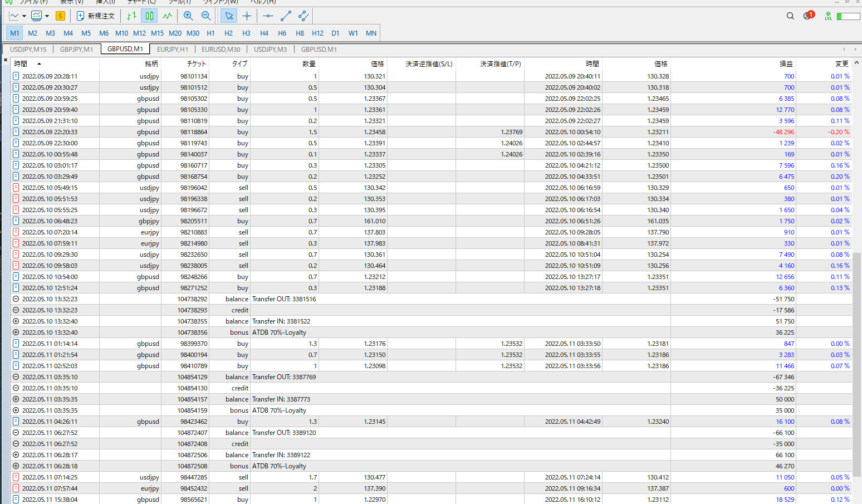862x504 pixels.
Task: Switch to line chart display
Action: coord(167,16)
